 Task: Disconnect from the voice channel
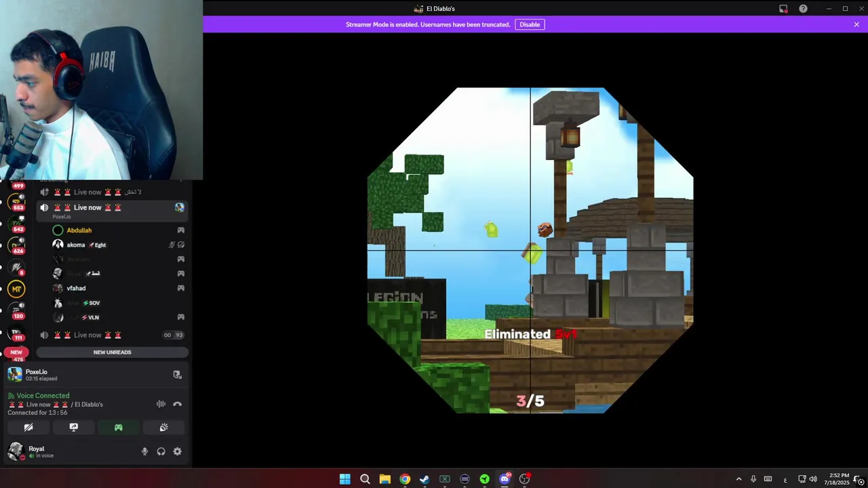[x=177, y=404]
